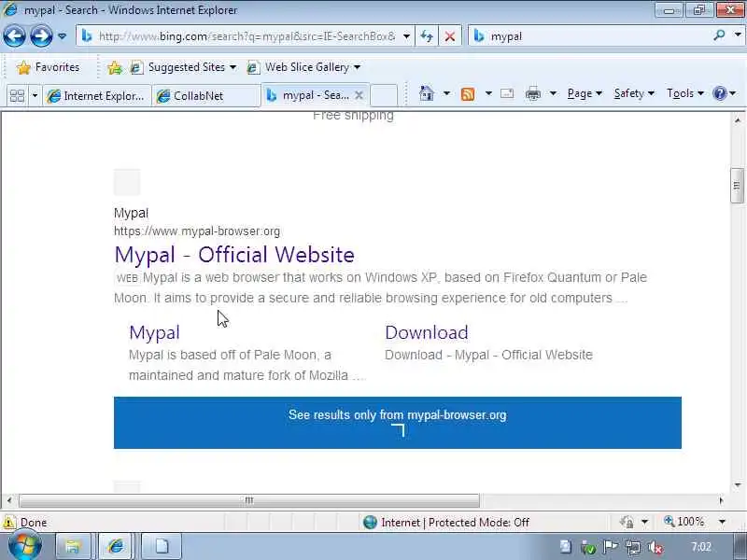Click the Read Mail envelope icon
The width and height of the screenshot is (747, 560).
507,93
